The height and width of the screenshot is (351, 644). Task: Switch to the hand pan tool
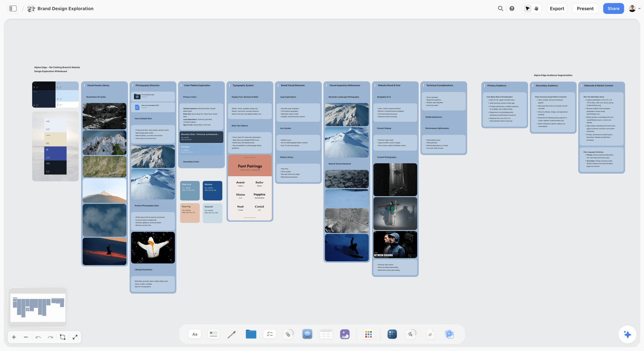536,8
